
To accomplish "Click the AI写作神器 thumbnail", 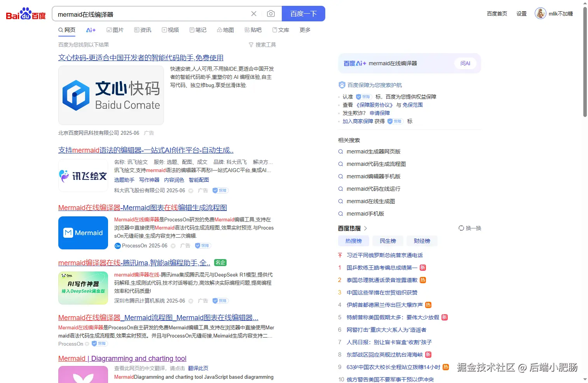I will [x=83, y=288].
